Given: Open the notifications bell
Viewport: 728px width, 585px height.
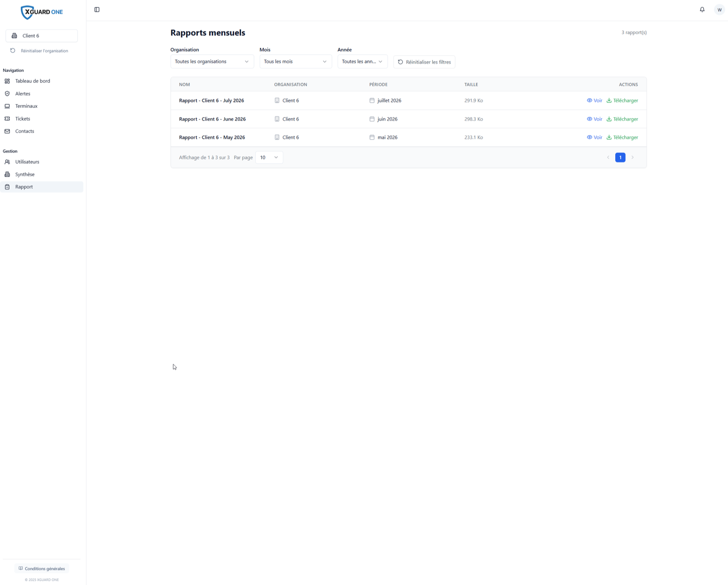Looking at the screenshot, I should coord(702,10).
